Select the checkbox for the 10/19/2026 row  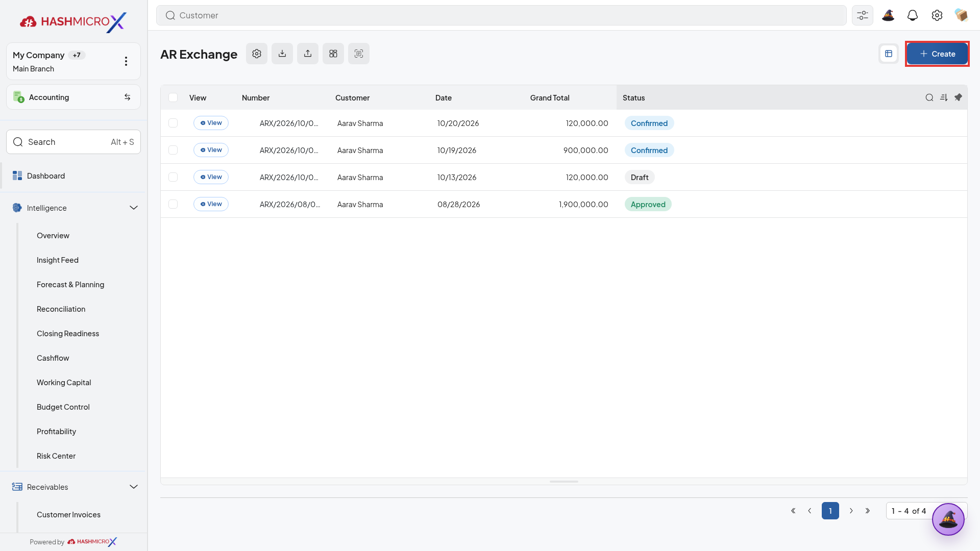tap(173, 150)
